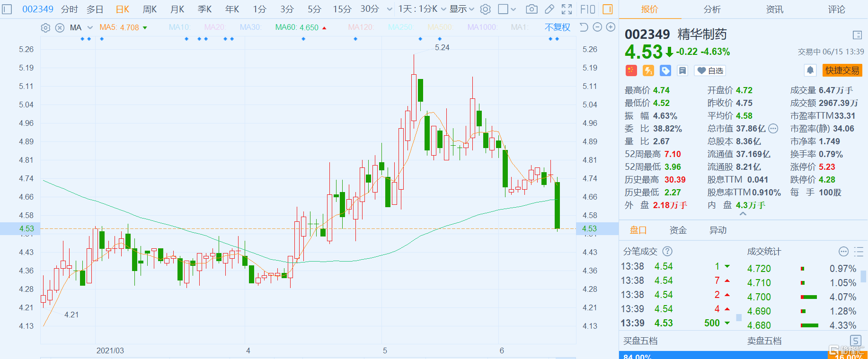Open the 资金 tab

(678, 230)
